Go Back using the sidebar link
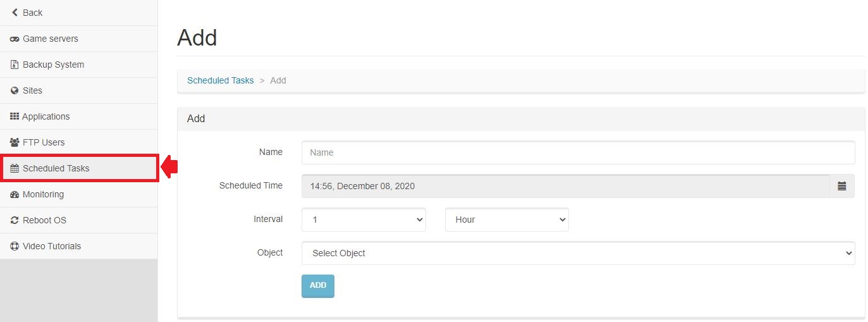The height and width of the screenshot is (322, 868). 78,13
